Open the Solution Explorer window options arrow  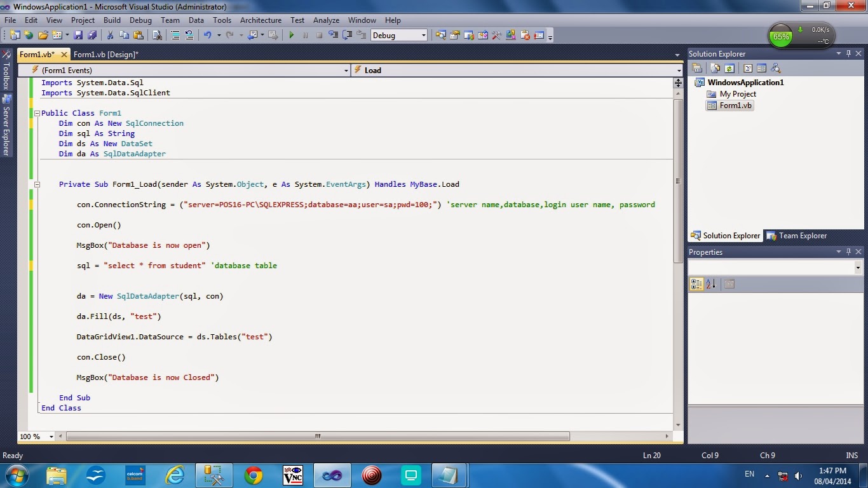(839, 54)
